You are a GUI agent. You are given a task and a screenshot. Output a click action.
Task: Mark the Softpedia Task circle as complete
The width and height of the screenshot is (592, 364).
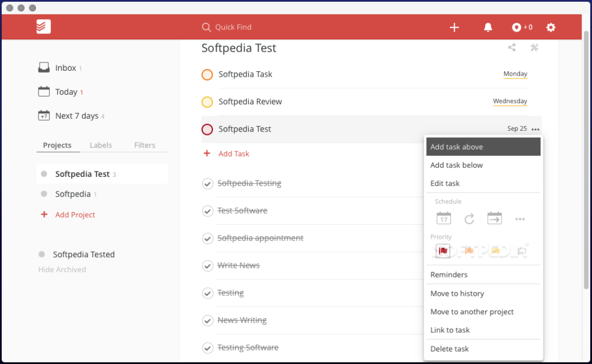click(207, 74)
